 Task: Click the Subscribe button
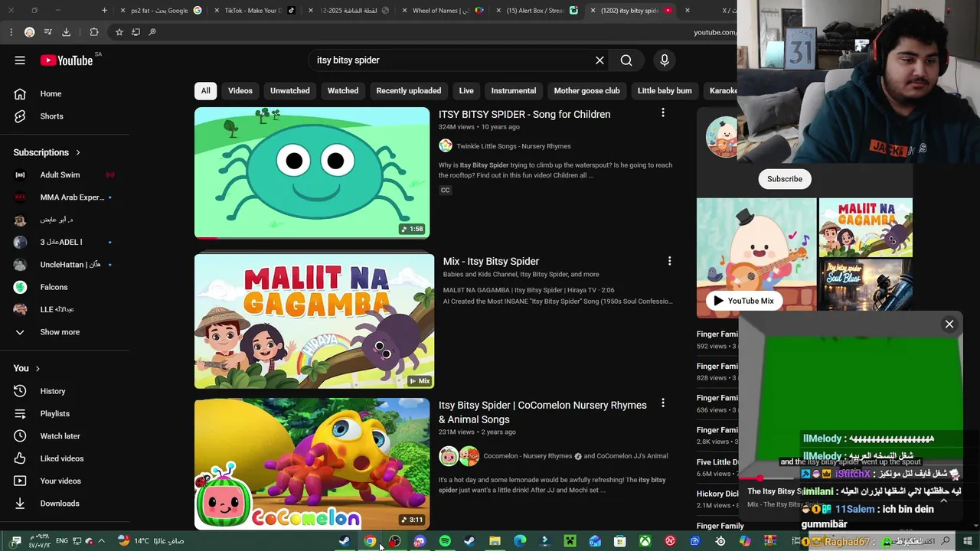point(785,179)
